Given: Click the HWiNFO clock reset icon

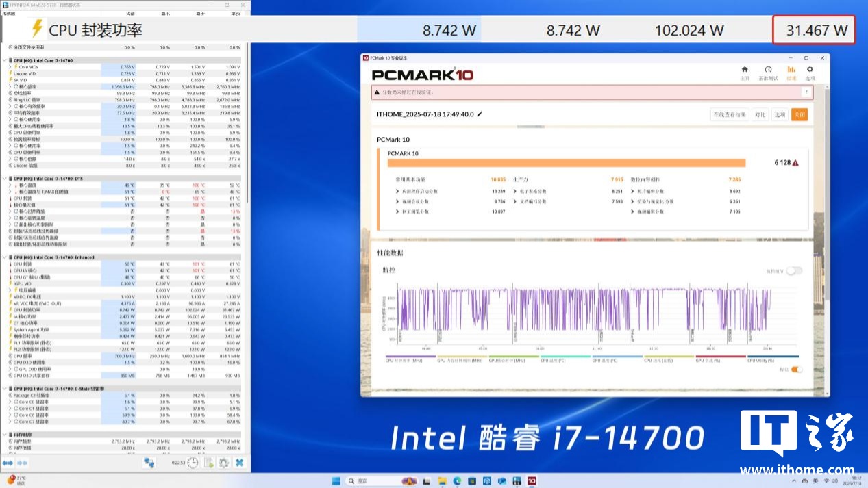Looking at the screenshot, I should coord(193,463).
